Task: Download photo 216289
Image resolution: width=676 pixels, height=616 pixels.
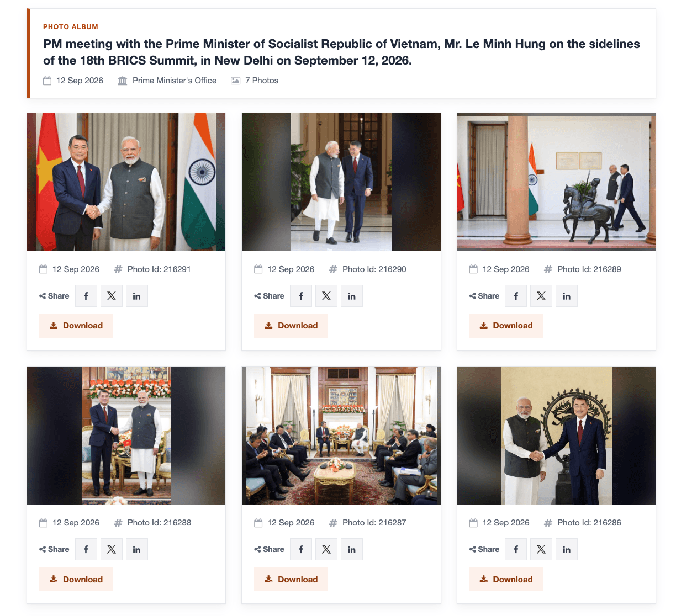Action: tap(506, 326)
